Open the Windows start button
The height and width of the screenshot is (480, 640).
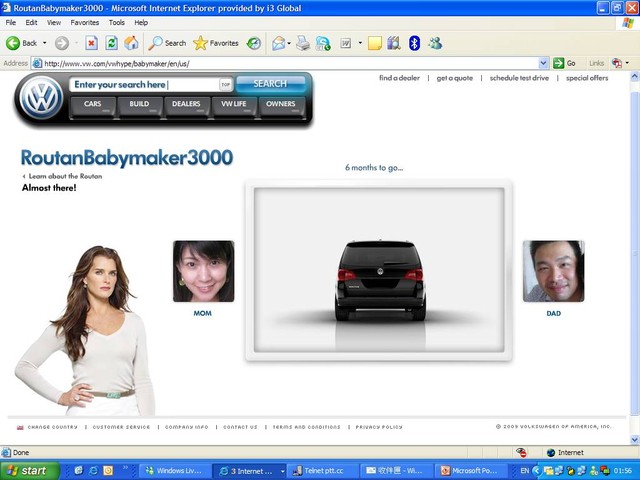click(29, 471)
